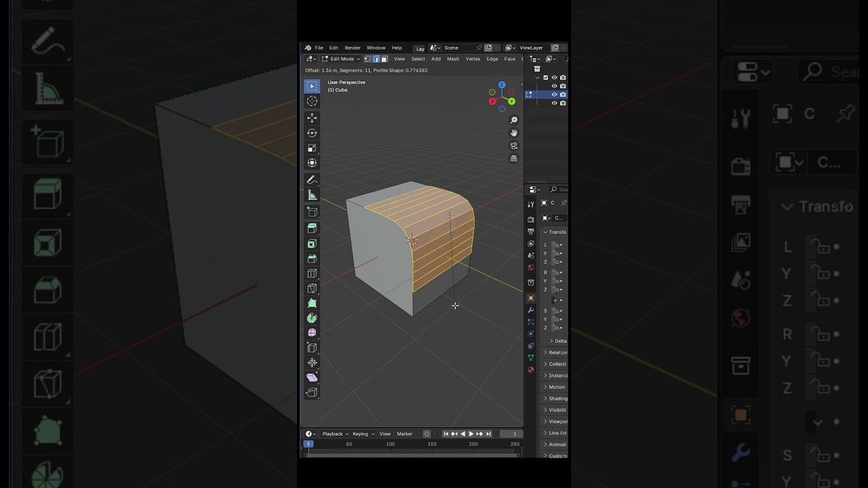The height and width of the screenshot is (488, 868).
Task: Hide the highlighted outliner object via eye icon
Action: pyautogui.click(x=554, y=94)
